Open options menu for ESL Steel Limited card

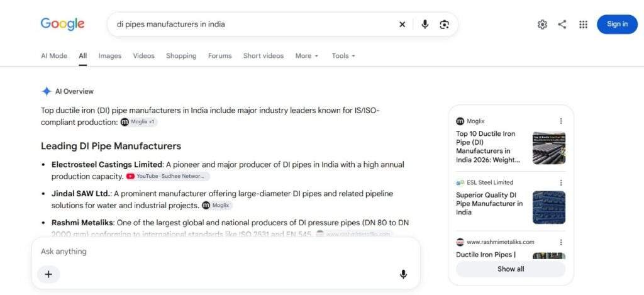click(x=561, y=182)
